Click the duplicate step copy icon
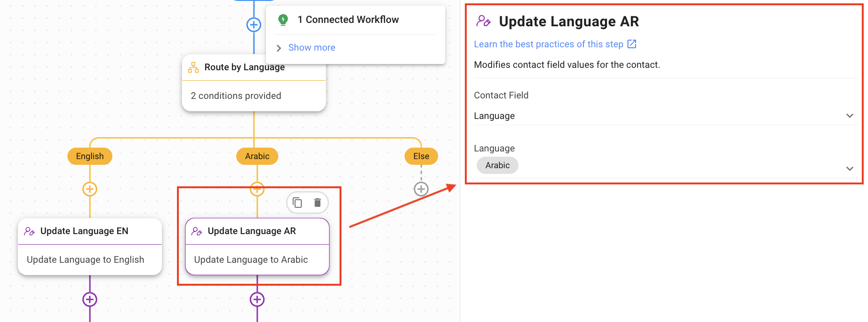The width and height of the screenshot is (868, 322). (297, 203)
